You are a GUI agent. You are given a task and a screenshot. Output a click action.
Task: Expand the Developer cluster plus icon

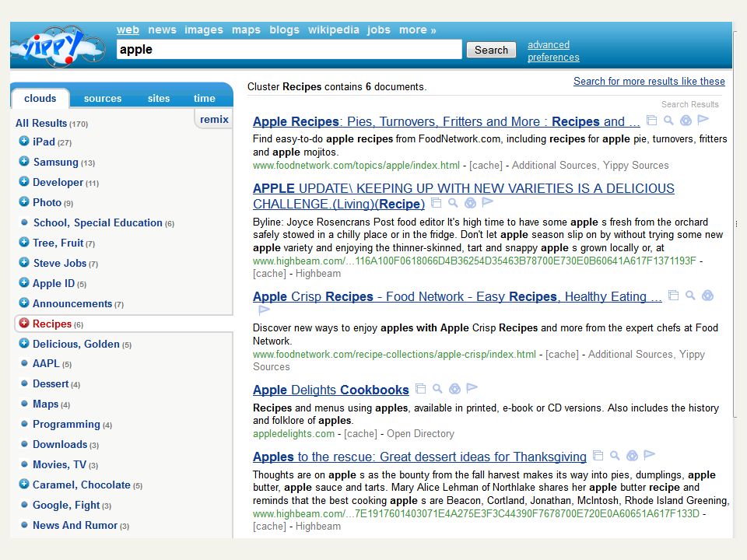pyautogui.click(x=24, y=181)
